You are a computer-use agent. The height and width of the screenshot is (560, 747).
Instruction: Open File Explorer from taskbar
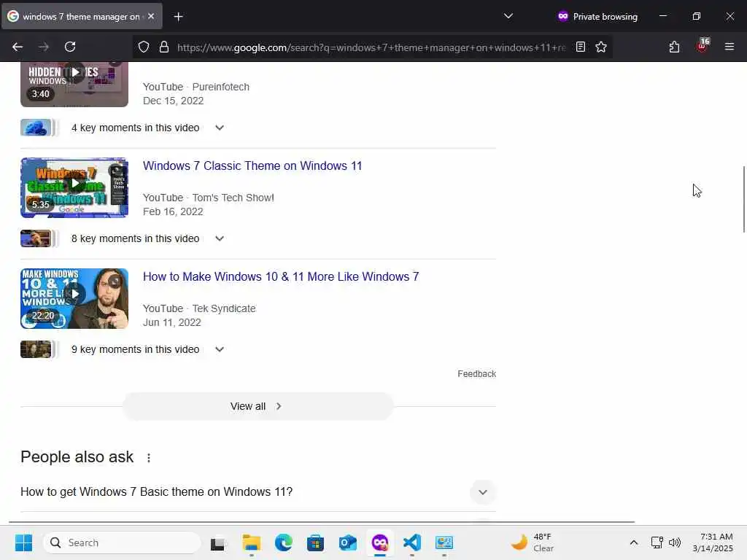point(251,542)
